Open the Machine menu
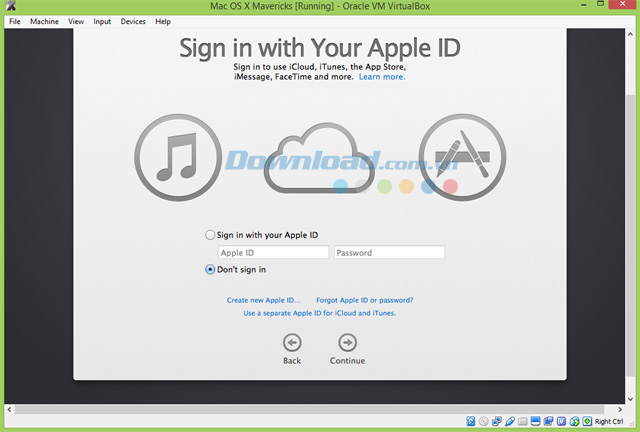Screen dimensions: 640x432 [44, 21]
